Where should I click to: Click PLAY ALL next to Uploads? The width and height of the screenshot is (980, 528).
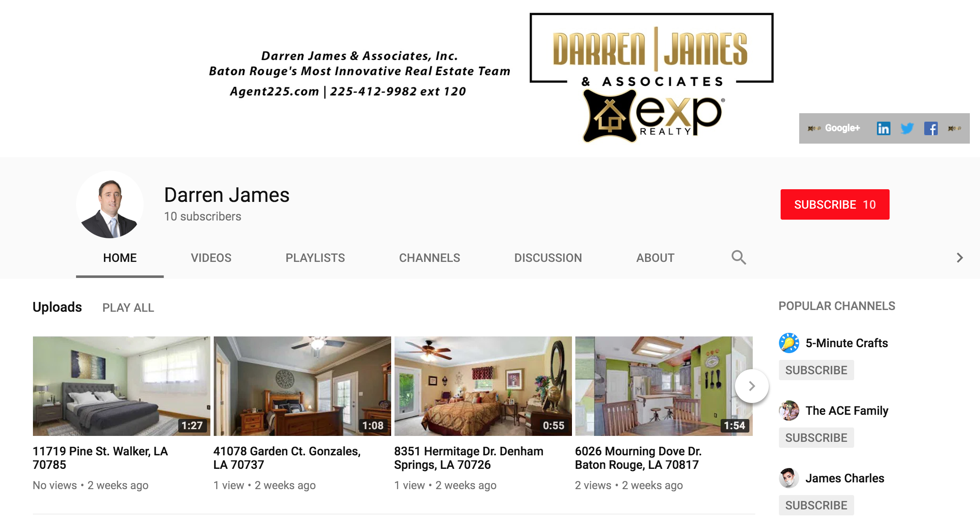128,308
